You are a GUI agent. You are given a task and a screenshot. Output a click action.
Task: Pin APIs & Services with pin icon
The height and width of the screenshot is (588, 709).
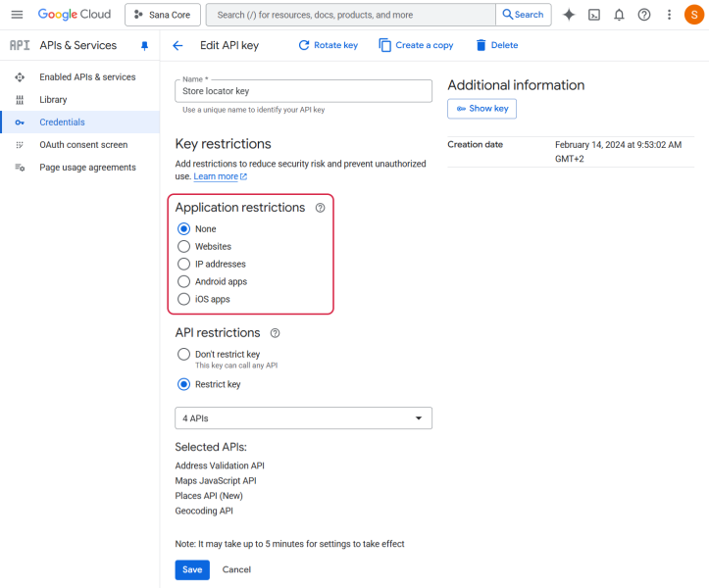point(145,46)
